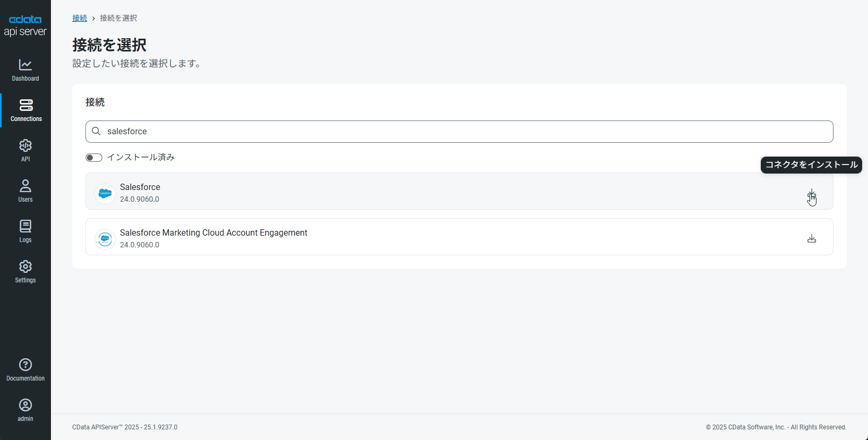Toggle the インストール済み switch
Screen dimensions: 868x440
click(94, 158)
